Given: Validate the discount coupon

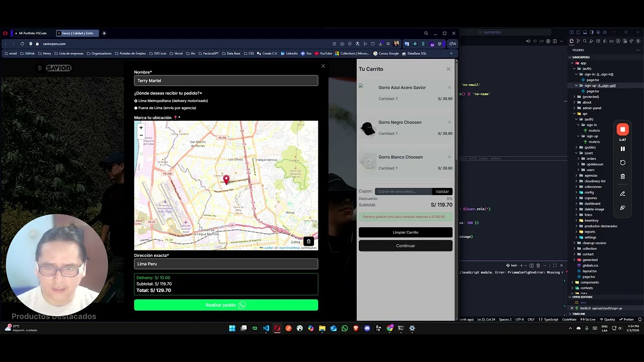Looking at the screenshot, I should coord(442,192).
